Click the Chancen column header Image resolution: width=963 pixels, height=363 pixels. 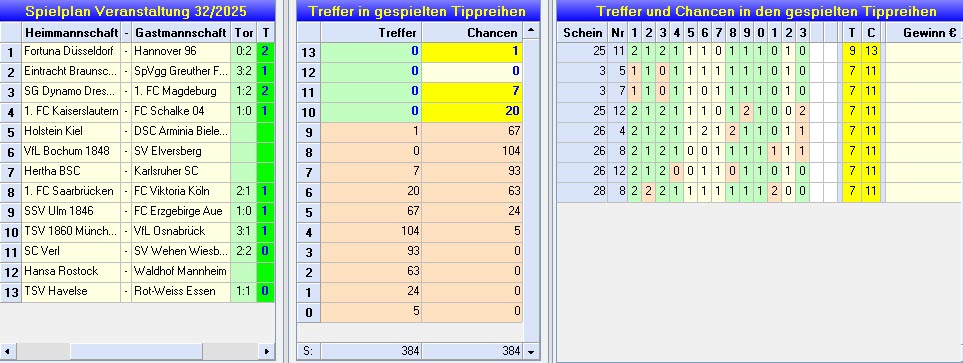pyautogui.click(x=472, y=33)
